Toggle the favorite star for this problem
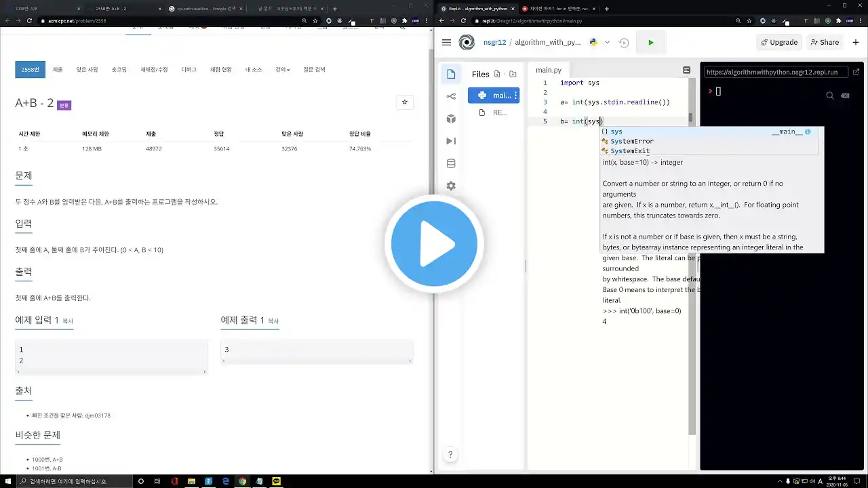Image resolution: width=868 pixels, height=488 pixels. [x=405, y=102]
